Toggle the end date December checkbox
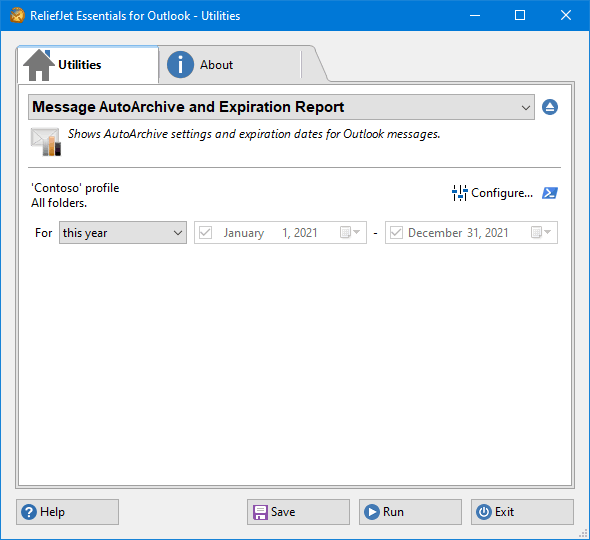Image resolution: width=590 pixels, height=540 pixels. tap(396, 233)
